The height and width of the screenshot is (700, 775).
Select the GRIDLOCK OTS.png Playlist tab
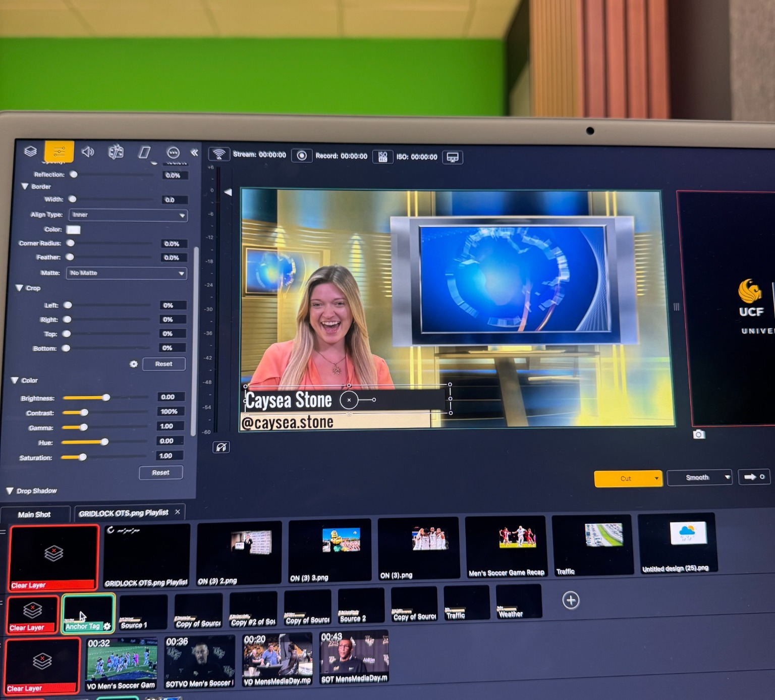[124, 513]
